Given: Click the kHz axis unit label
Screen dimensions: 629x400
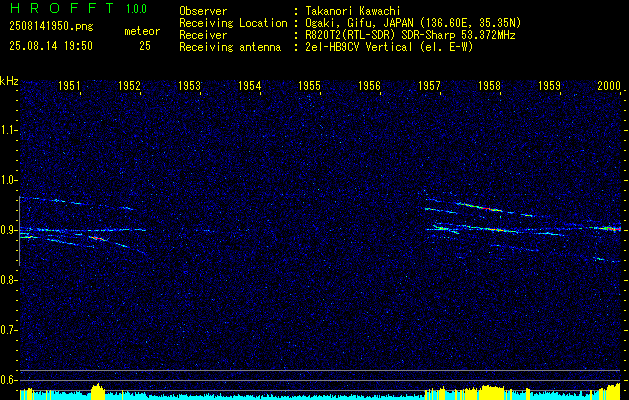Looking at the screenshot, I should (9, 81).
